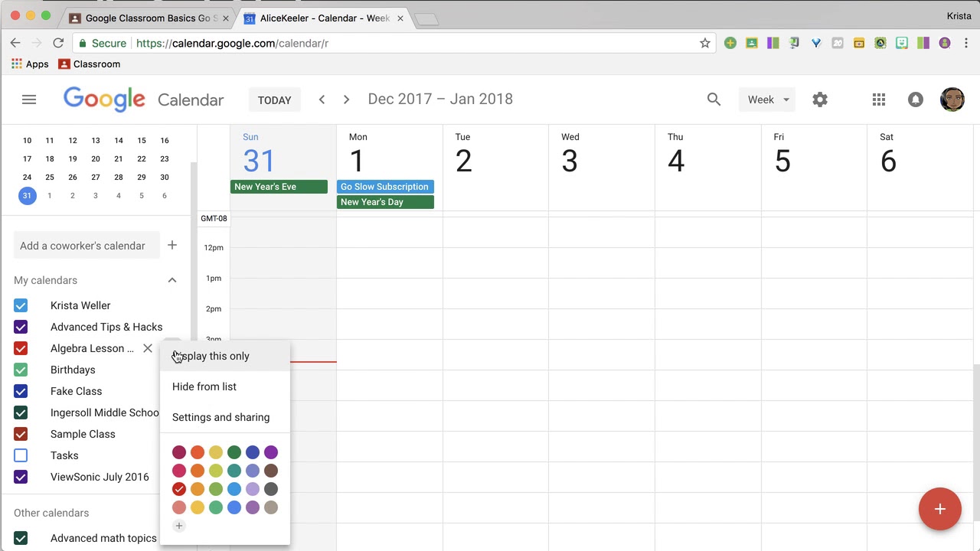Open the Google account avatar

click(952, 99)
